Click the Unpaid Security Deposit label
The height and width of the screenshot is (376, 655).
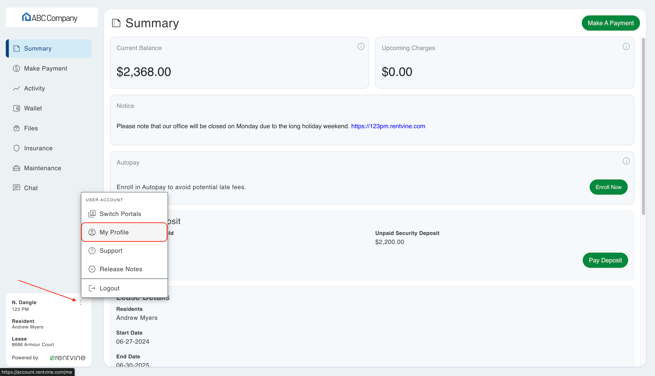pos(407,233)
